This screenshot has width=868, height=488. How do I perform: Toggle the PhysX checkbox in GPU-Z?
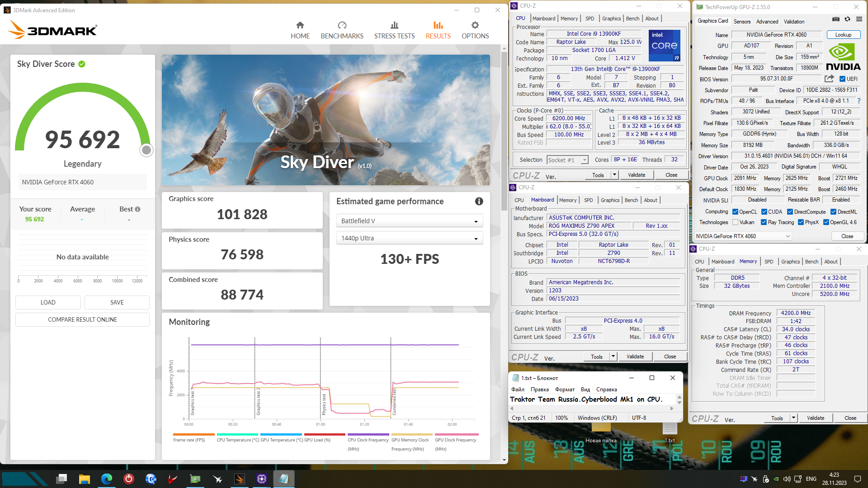click(801, 222)
